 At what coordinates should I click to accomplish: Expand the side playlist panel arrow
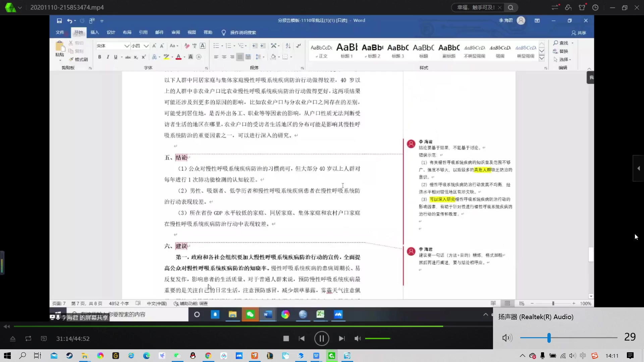pos(638,168)
